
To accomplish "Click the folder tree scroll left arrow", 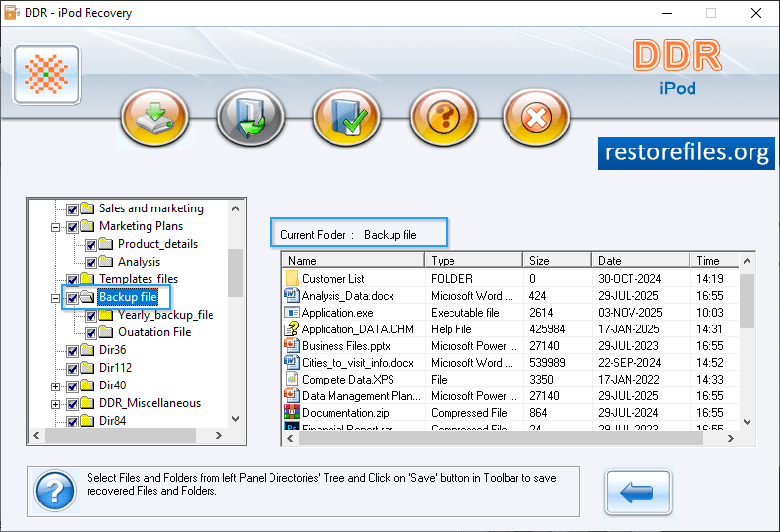I will pyautogui.click(x=36, y=435).
